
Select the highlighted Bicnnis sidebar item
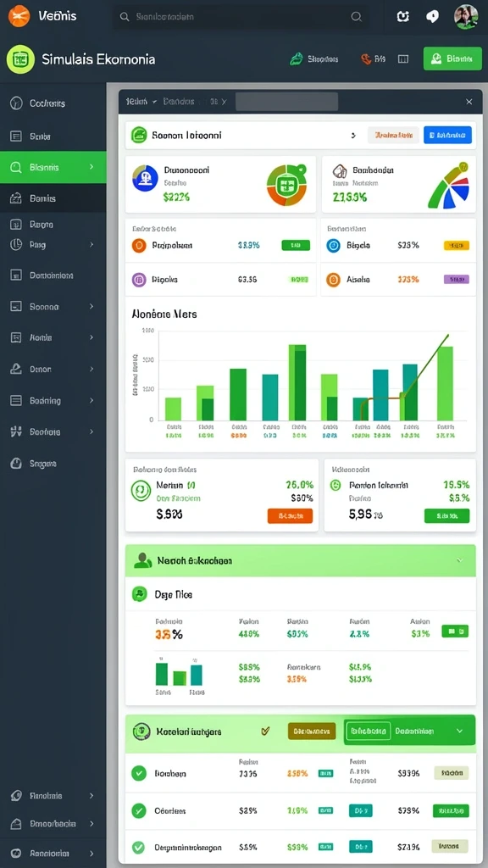[x=53, y=167]
